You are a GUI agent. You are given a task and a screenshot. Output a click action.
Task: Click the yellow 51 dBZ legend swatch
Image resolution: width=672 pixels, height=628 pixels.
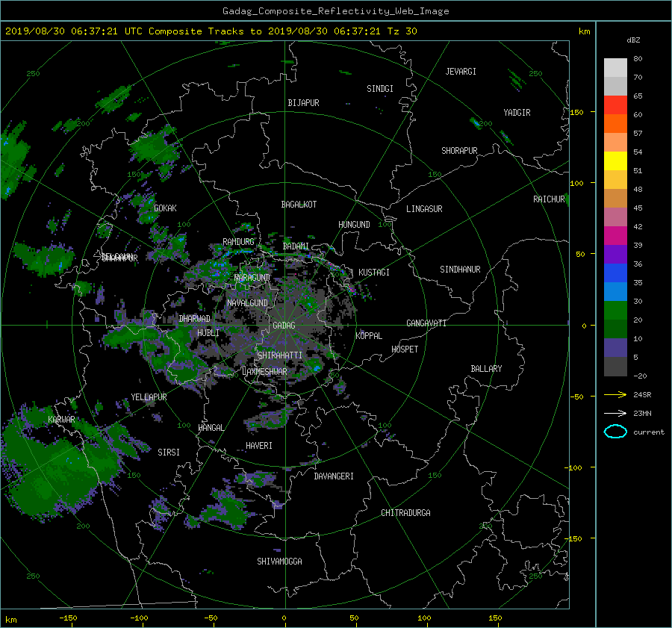click(615, 161)
